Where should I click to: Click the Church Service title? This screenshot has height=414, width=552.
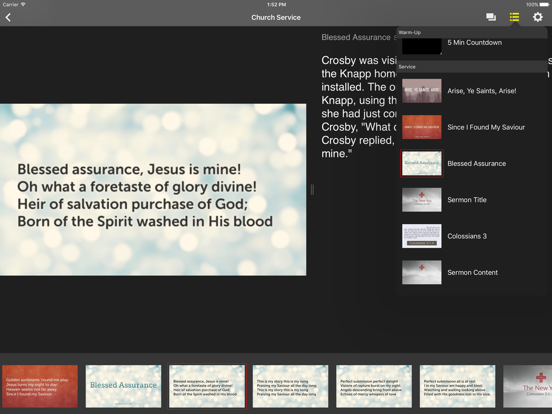click(x=276, y=17)
